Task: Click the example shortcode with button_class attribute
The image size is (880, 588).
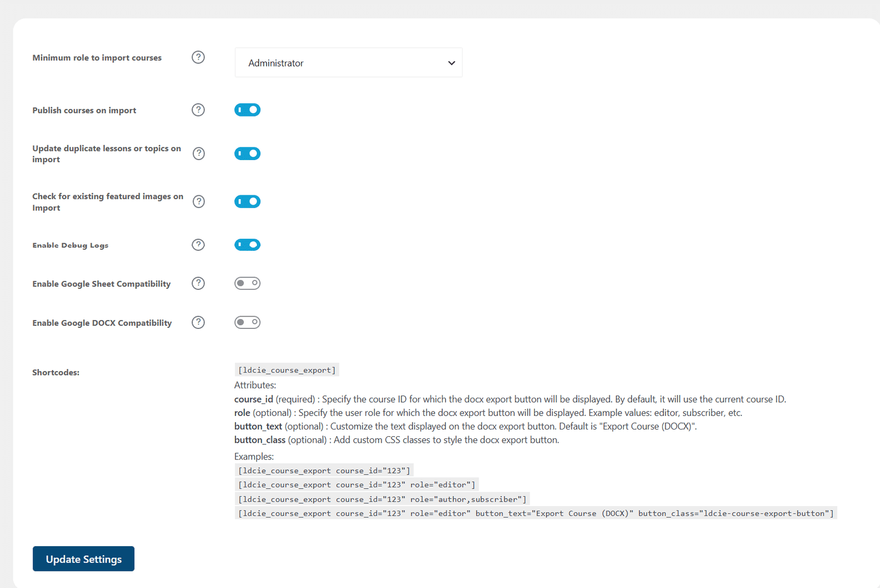Action: pyautogui.click(x=536, y=514)
